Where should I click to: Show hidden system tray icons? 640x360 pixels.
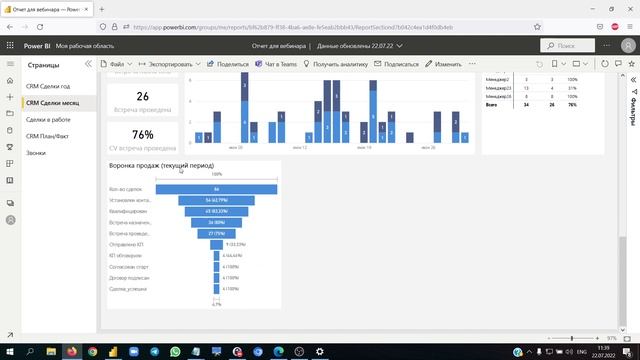(x=529, y=351)
